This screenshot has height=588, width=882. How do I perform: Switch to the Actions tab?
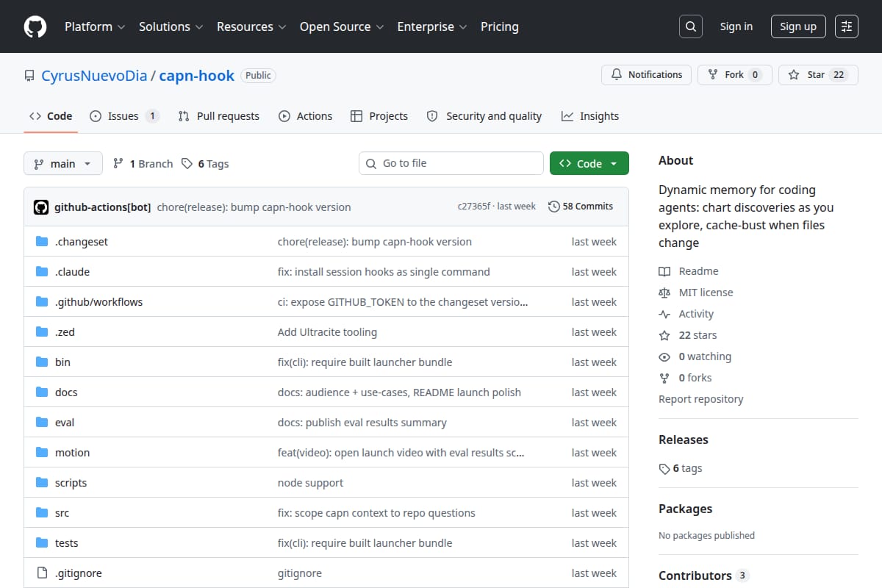coord(306,116)
